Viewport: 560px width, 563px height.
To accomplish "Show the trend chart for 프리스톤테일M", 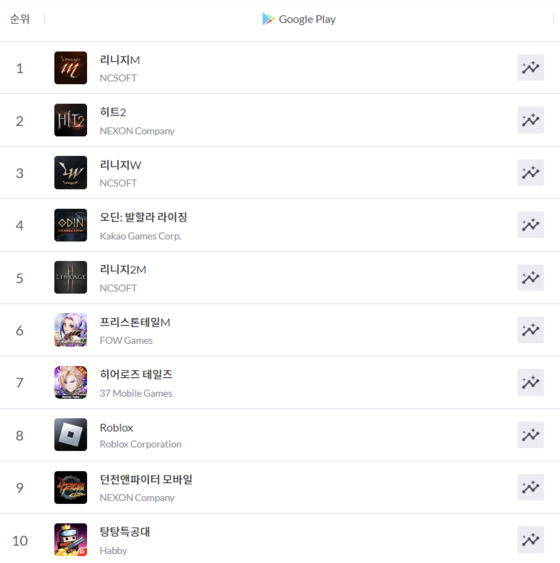I will tap(530, 330).
